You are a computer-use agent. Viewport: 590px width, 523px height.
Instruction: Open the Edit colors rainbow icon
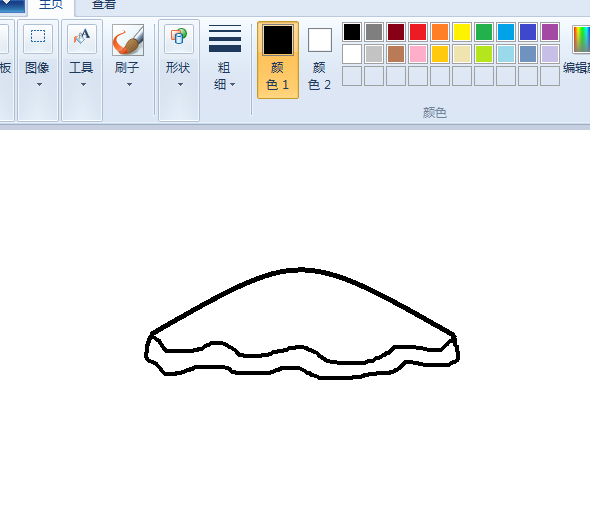pos(581,39)
